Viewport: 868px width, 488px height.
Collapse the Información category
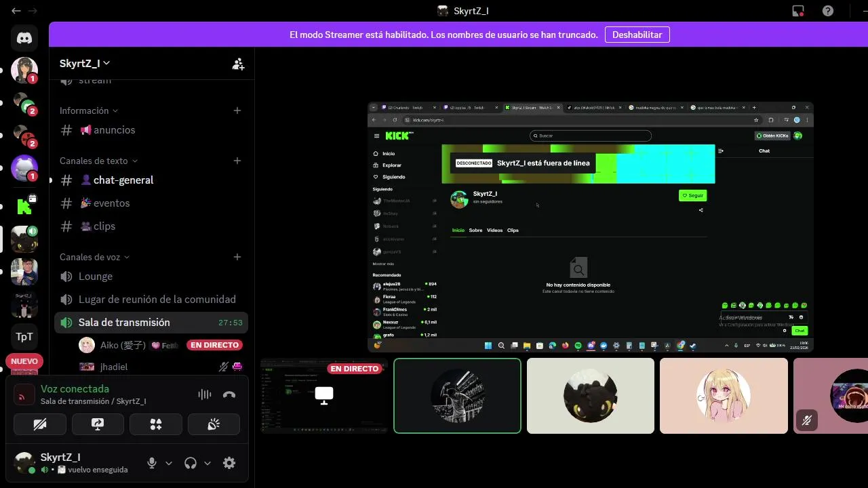tap(89, 110)
